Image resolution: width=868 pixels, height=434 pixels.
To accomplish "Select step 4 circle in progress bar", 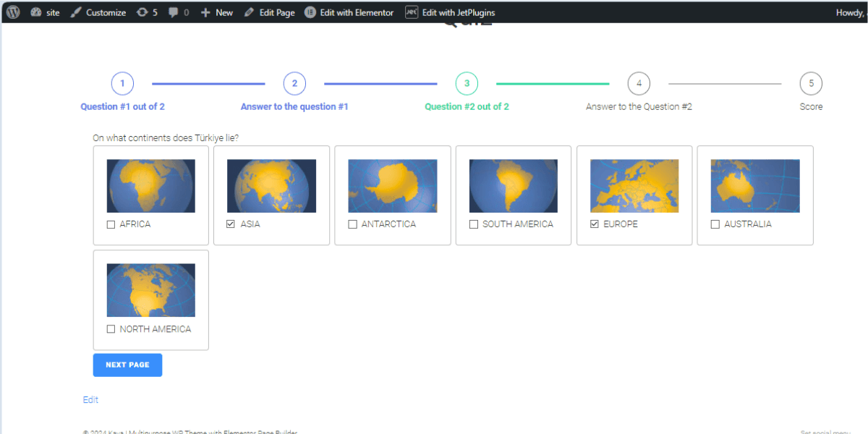I will (x=639, y=84).
